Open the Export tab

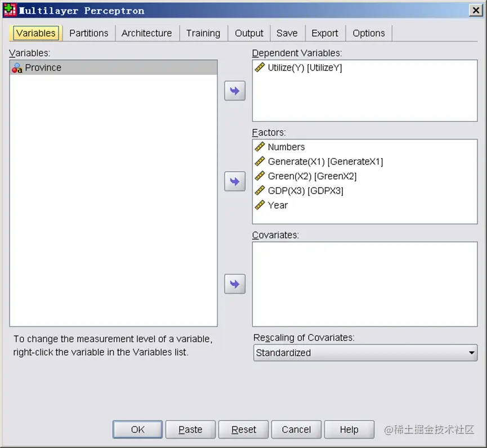point(325,33)
